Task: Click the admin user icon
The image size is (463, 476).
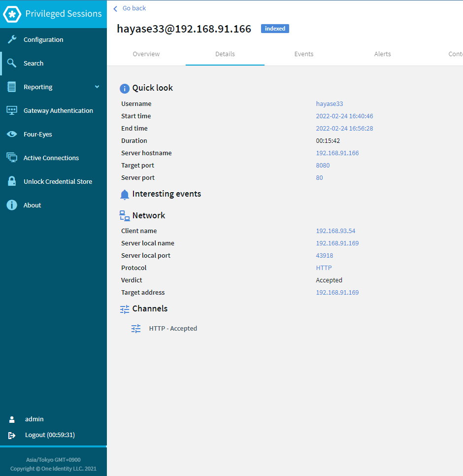Action: pos(12,419)
